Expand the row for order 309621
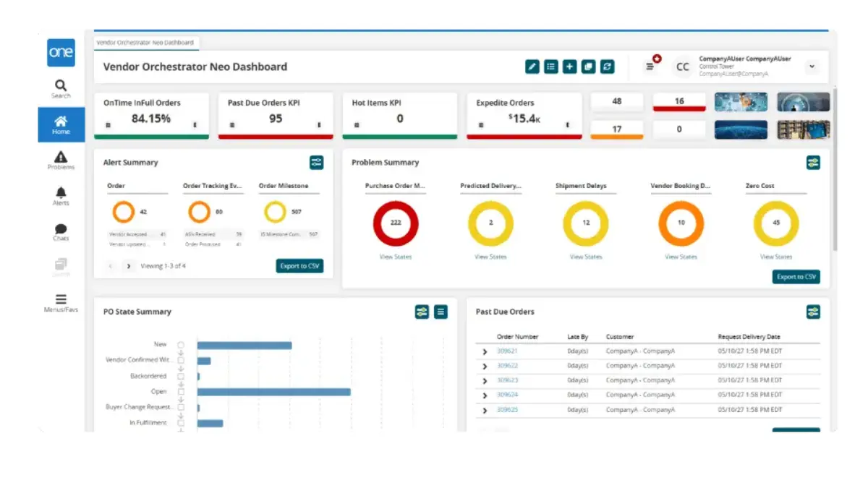Viewport: 868px width, 488px height. click(485, 351)
